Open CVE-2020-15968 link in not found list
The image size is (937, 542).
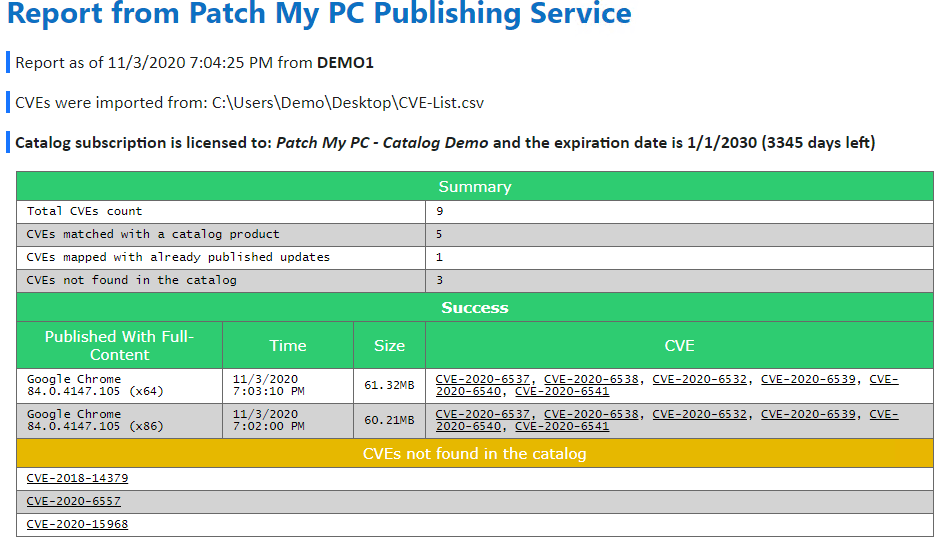[x=77, y=524]
